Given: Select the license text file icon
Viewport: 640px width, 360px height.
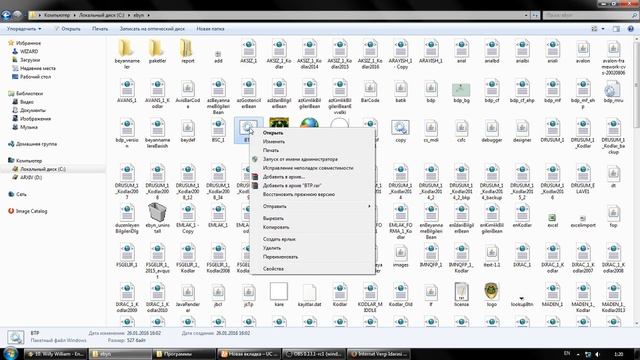Looking at the screenshot, I should click(461, 291).
